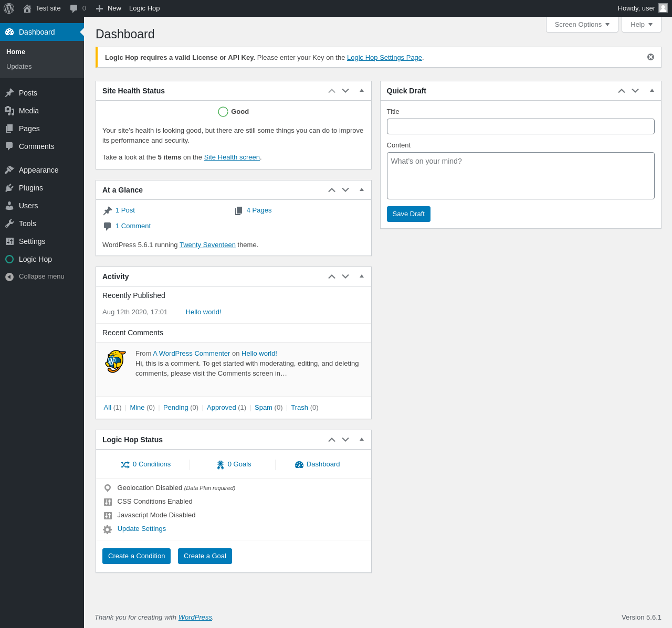This screenshot has width=672, height=628.
Task: Click the Posts pushpin icon
Action: pyautogui.click(x=9, y=93)
